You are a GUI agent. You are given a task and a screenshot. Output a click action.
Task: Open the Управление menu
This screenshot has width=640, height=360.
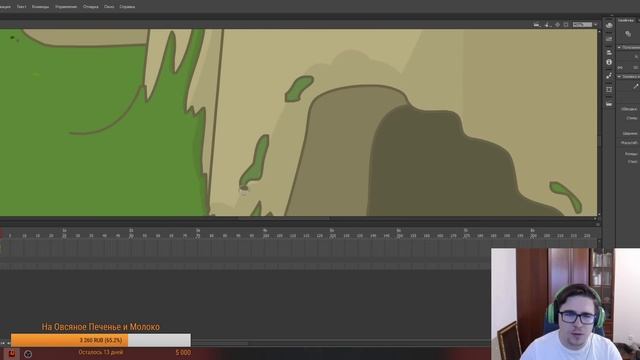click(66, 7)
